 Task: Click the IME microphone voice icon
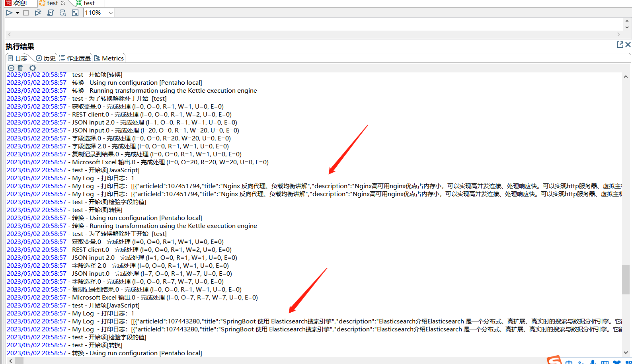pyautogui.click(x=593, y=362)
